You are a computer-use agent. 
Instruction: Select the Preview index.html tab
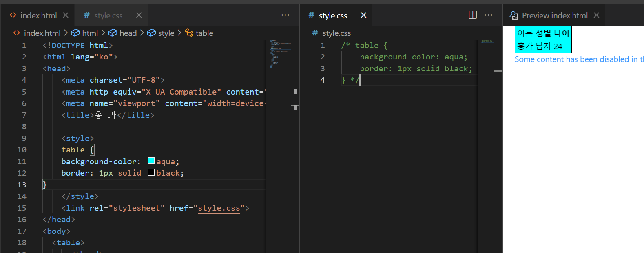coord(555,15)
